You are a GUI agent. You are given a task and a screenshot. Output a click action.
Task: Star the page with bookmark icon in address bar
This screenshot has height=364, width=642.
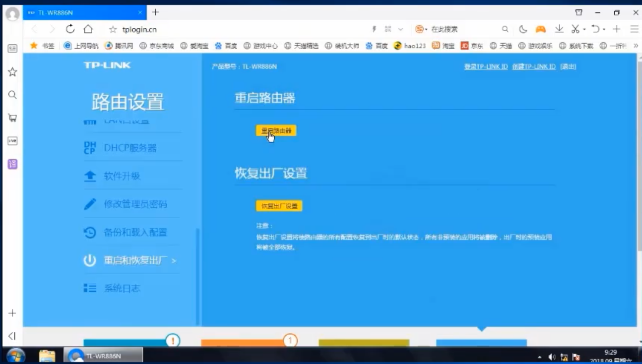click(113, 29)
